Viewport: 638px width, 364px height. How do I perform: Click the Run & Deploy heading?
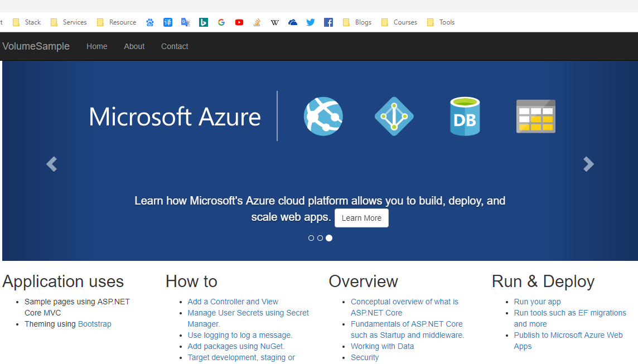click(x=543, y=282)
